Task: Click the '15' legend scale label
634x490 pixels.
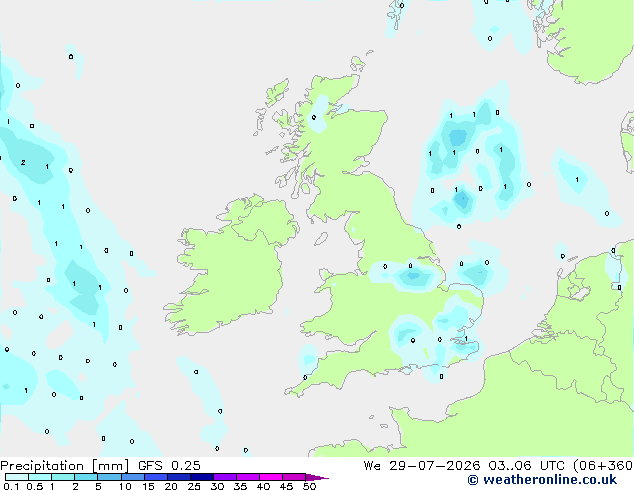Action: tap(148, 486)
